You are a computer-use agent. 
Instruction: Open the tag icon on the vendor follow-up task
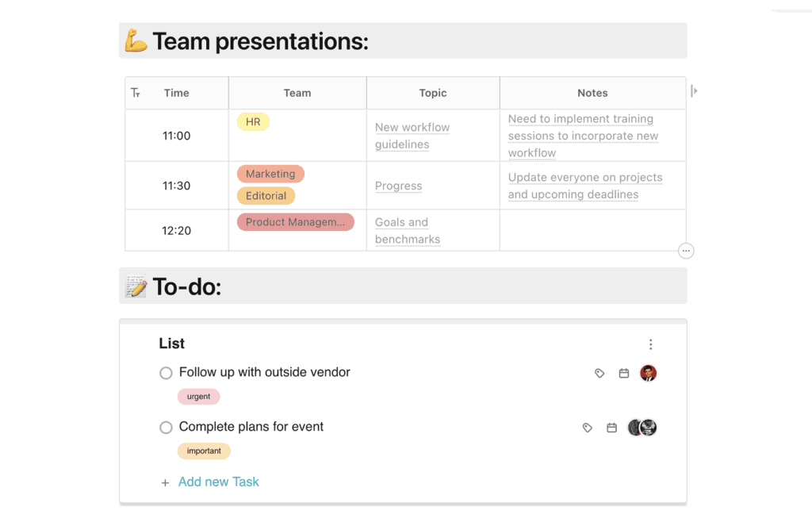(x=599, y=373)
